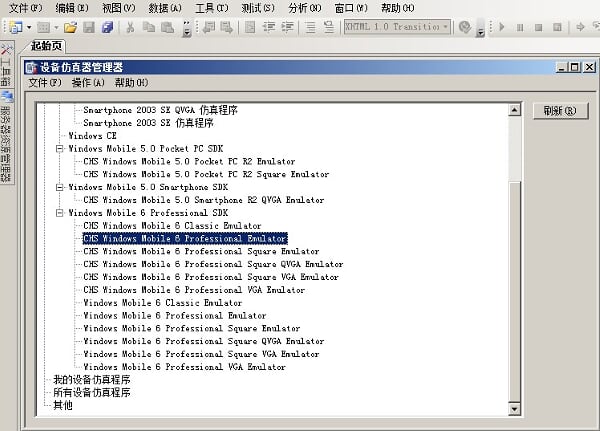Select 我的设备仿真程序 tree node

(92, 380)
